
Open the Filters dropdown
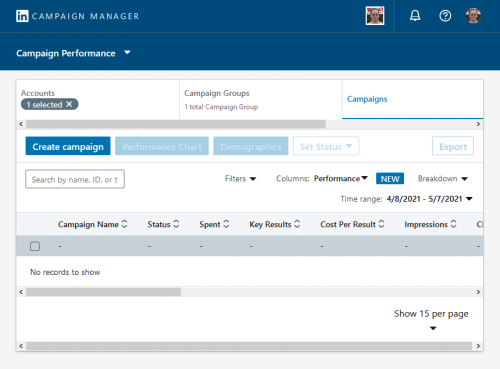pyautogui.click(x=240, y=179)
